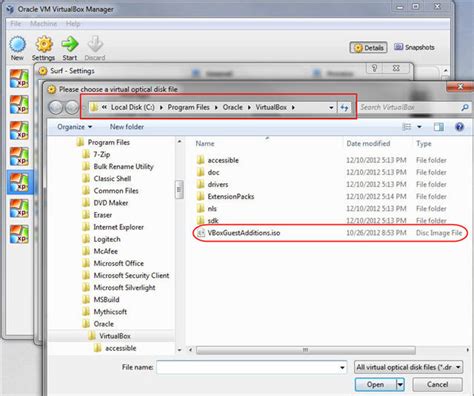Select McAfee in folder tree
The image size is (474, 396).
pos(105,251)
